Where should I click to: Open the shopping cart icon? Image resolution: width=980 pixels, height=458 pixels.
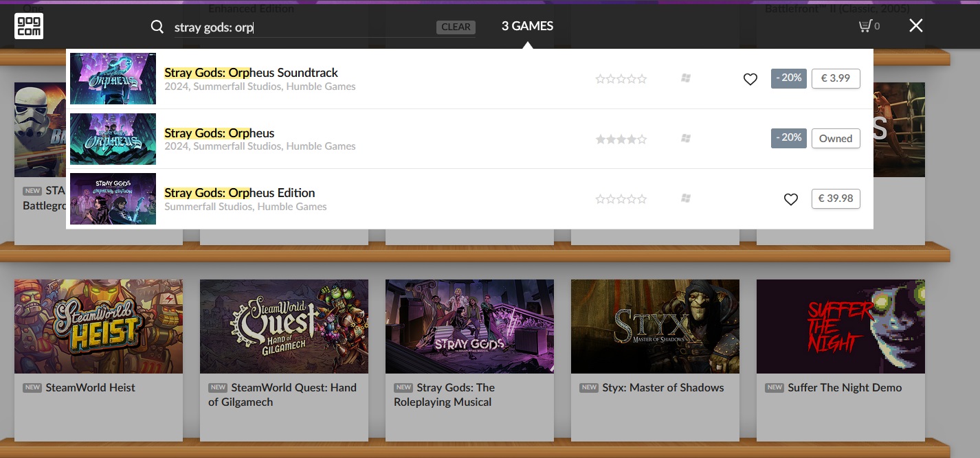(x=865, y=26)
